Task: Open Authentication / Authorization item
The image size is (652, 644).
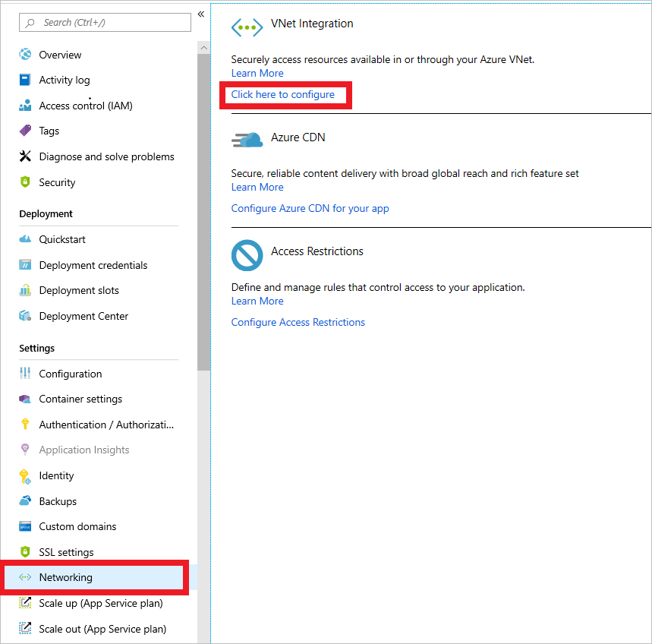Action: coord(106,425)
